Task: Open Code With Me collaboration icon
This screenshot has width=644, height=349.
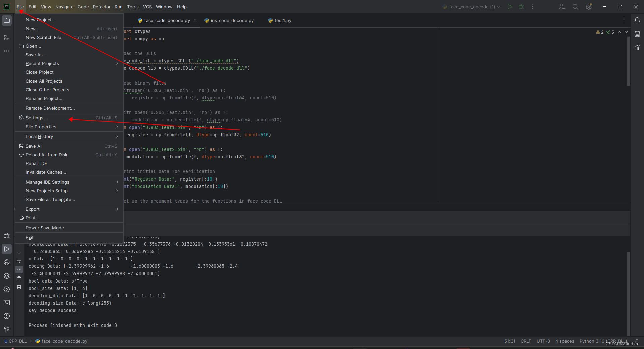Action: point(562,7)
